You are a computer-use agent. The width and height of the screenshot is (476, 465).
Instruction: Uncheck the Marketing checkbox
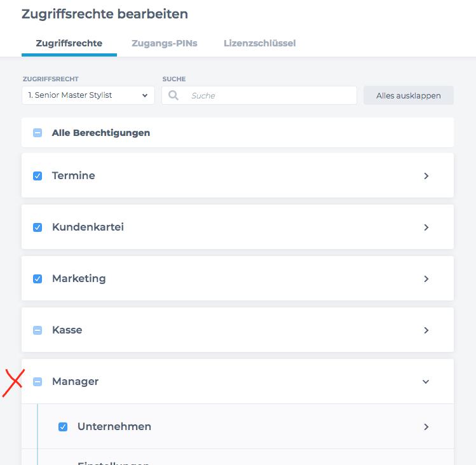click(37, 279)
